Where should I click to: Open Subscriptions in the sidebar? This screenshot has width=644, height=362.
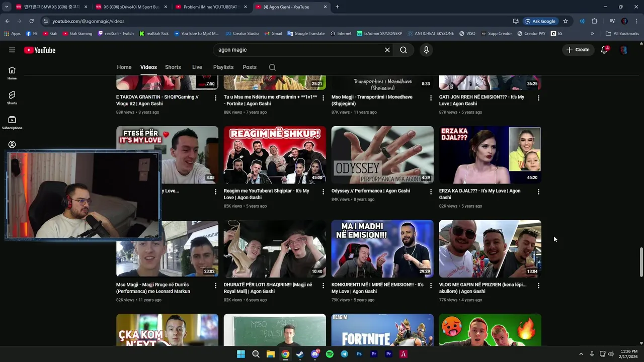click(12, 123)
